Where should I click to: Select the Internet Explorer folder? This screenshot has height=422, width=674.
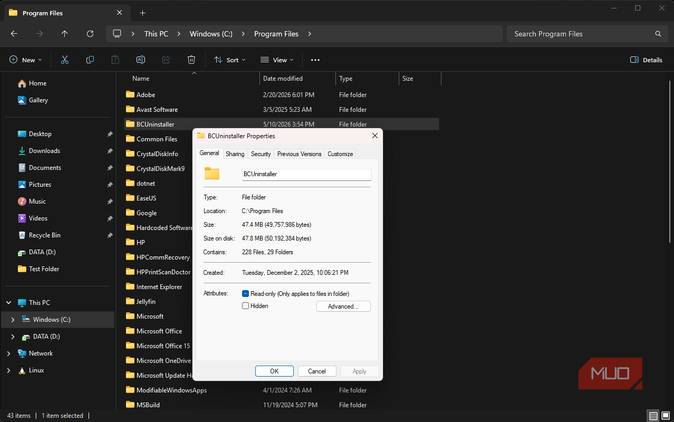pos(159,287)
